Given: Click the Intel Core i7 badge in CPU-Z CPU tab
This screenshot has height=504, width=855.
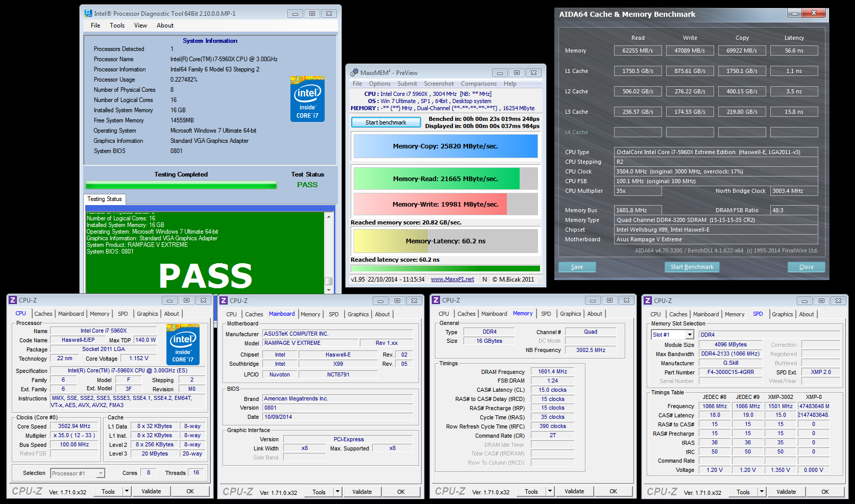Looking at the screenshot, I should (x=183, y=345).
